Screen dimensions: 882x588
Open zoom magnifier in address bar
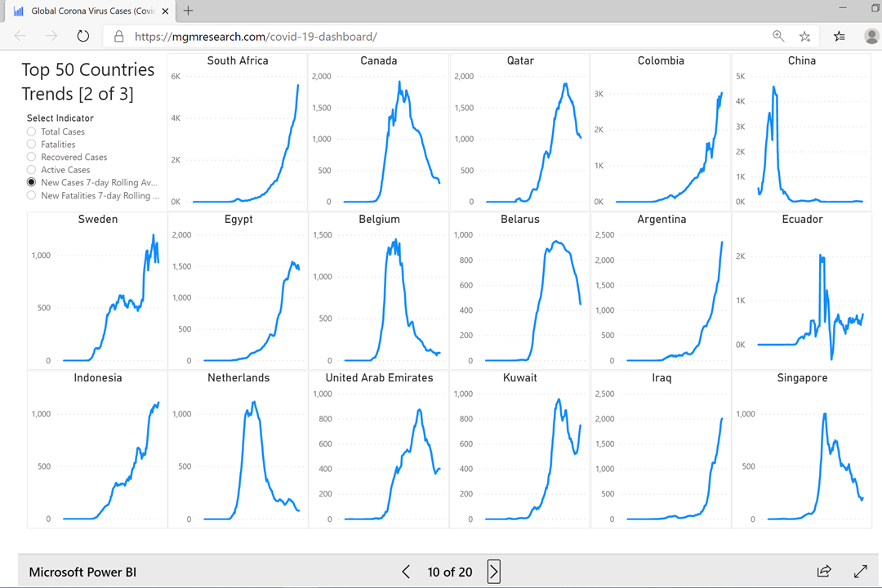pos(778,36)
